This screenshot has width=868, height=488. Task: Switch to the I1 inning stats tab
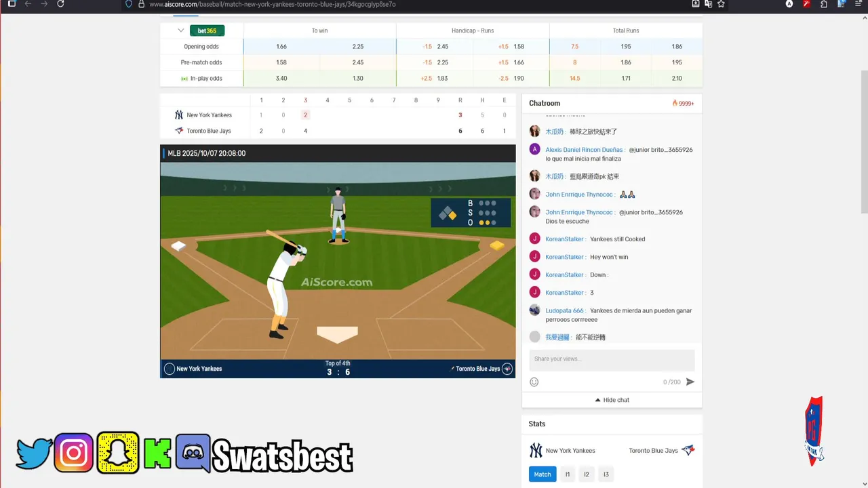568,474
